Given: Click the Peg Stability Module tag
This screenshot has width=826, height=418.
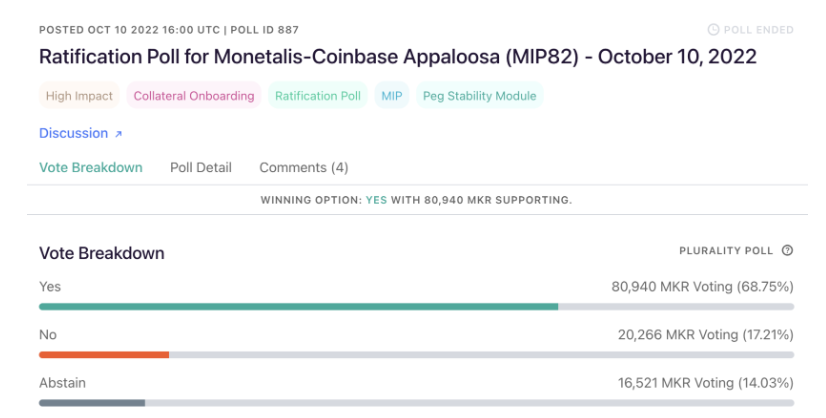Looking at the screenshot, I should [x=479, y=96].
